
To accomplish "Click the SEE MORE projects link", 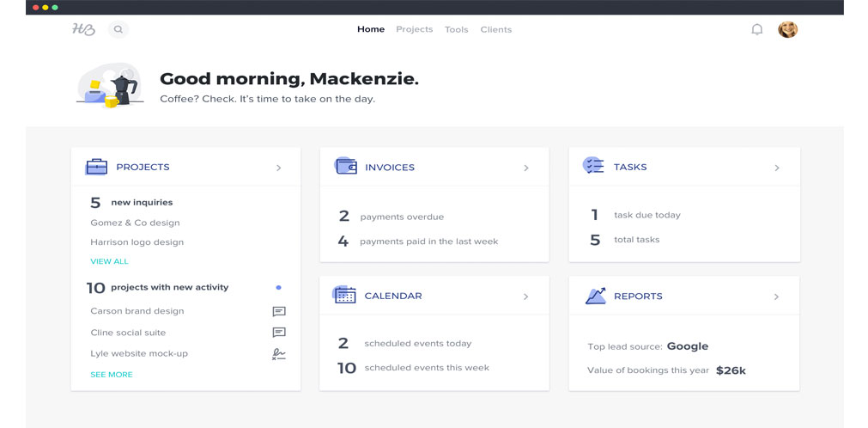I will point(112,374).
